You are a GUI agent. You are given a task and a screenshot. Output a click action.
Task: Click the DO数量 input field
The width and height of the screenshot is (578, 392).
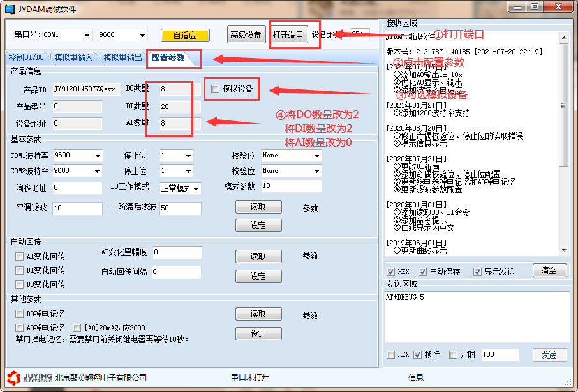tap(174, 89)
